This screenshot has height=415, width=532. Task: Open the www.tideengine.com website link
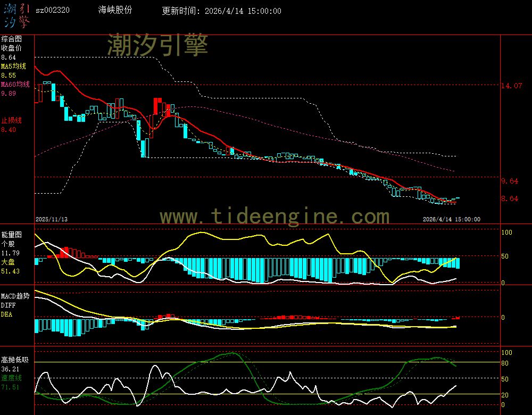coord(275,216)
